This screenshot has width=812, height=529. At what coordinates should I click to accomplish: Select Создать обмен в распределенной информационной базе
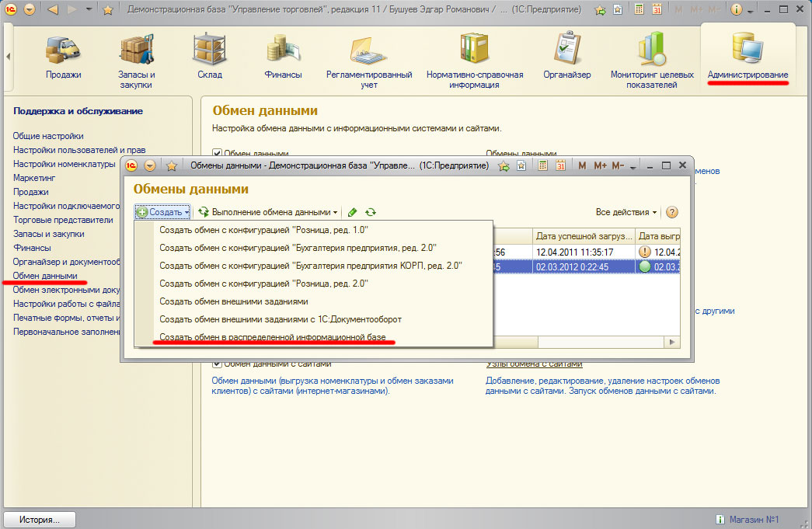[272, 338]
